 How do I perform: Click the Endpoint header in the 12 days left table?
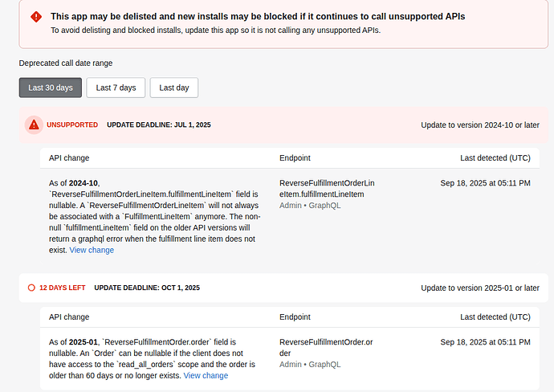click(x=295, y=317)
